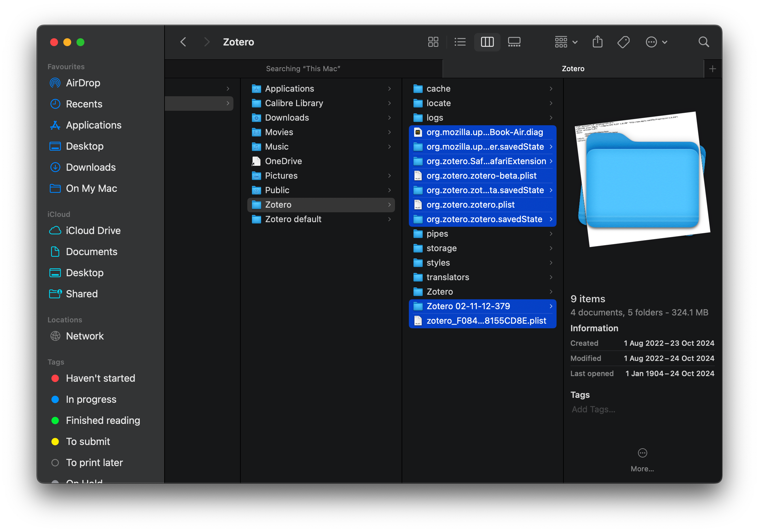
Task: Go back with the left arrow
Action: 183,42
